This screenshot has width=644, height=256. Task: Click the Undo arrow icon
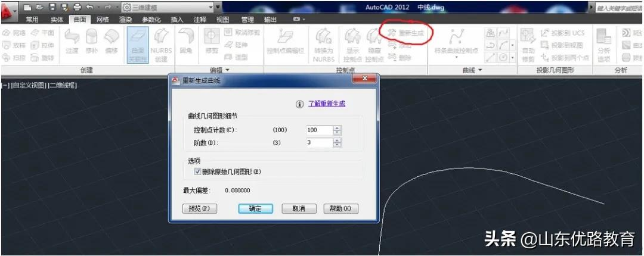89,7
